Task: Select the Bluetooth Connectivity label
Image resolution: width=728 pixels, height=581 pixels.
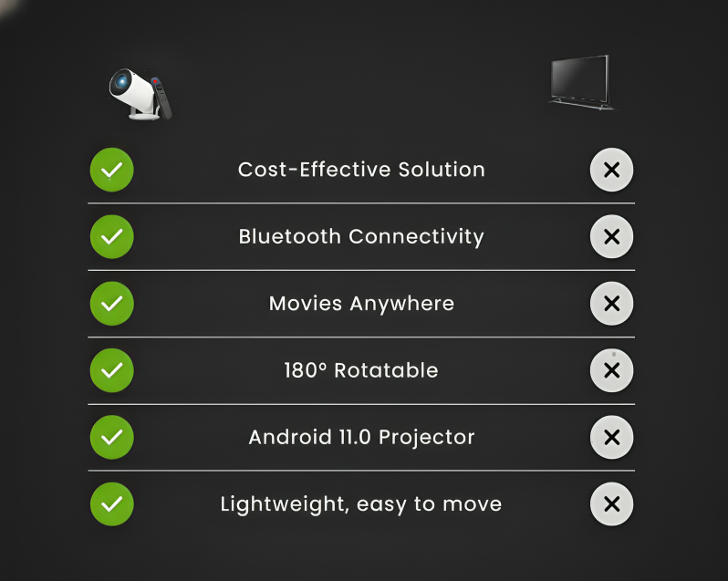Action: (x=361, y=237)
